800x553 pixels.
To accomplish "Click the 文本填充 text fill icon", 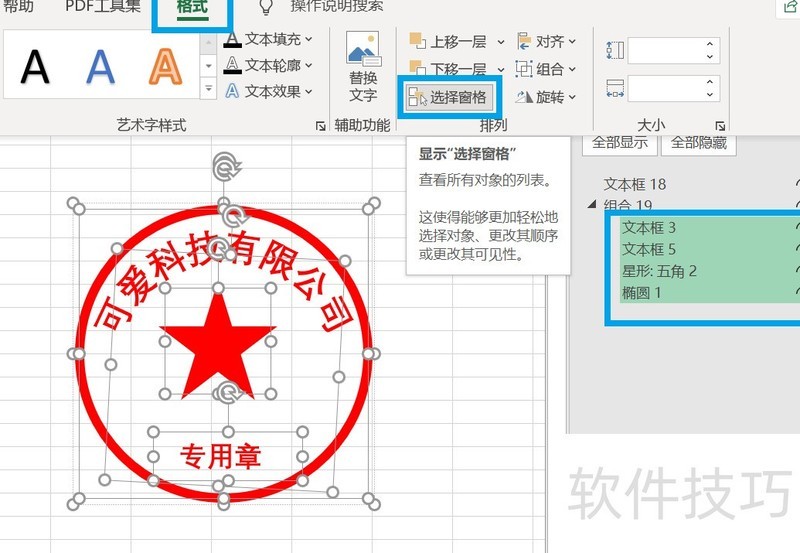I will 232,39.
